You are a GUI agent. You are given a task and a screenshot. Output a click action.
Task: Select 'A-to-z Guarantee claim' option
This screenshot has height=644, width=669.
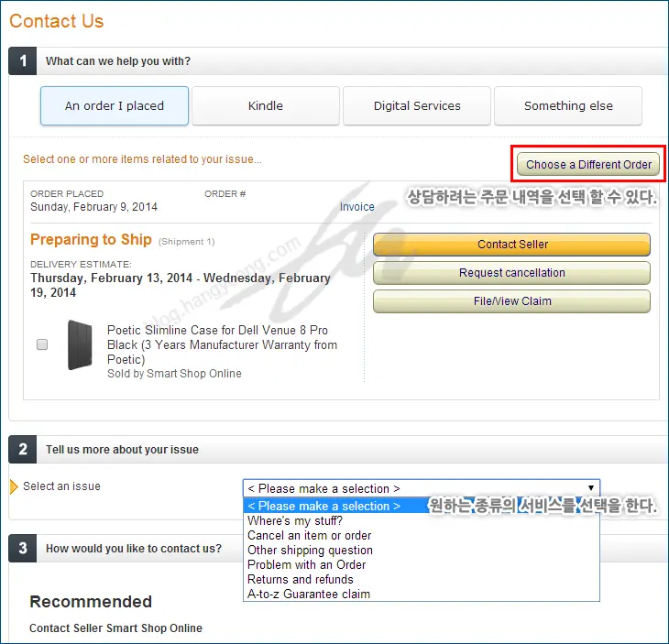click(309, 595)
